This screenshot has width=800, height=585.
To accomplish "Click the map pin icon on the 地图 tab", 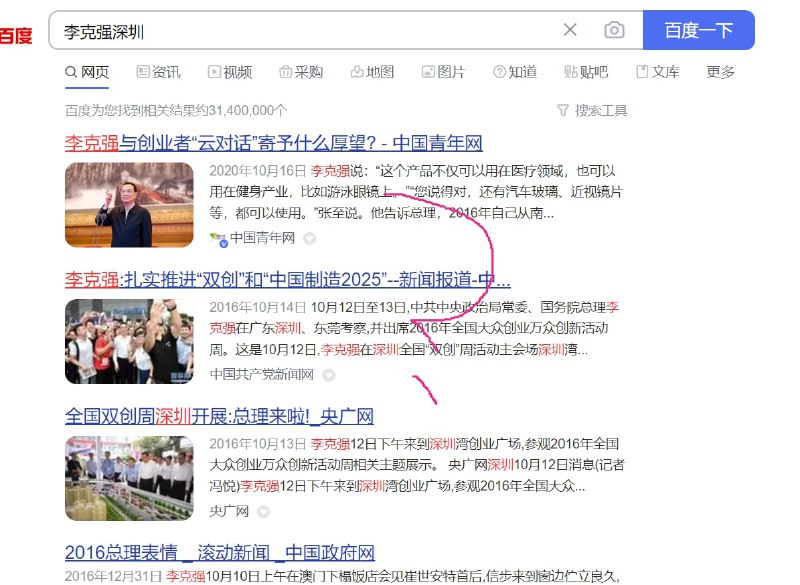I will 356,72.
